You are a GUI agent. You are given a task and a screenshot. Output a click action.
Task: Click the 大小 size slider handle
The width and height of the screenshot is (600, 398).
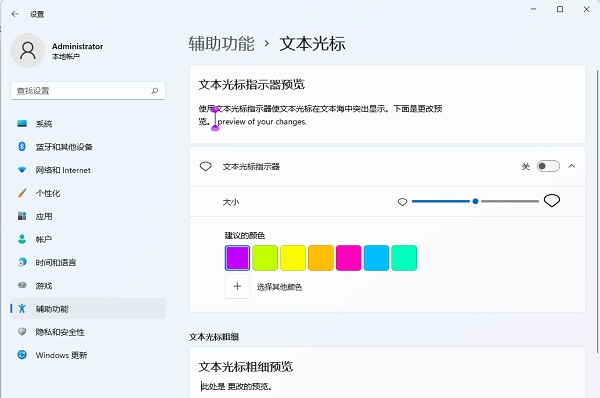[x=475, y=201]
